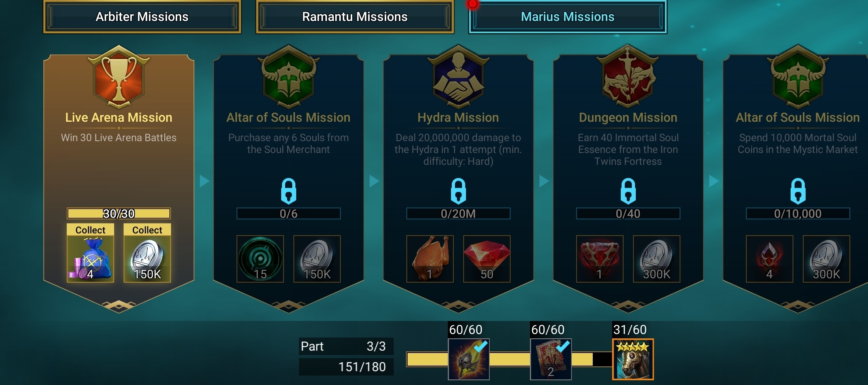Collect the blue coin bag reward

90,253
